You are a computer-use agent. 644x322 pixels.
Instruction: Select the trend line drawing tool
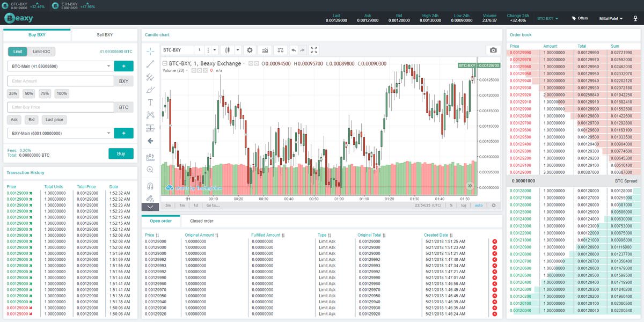[x=150, y=64]
